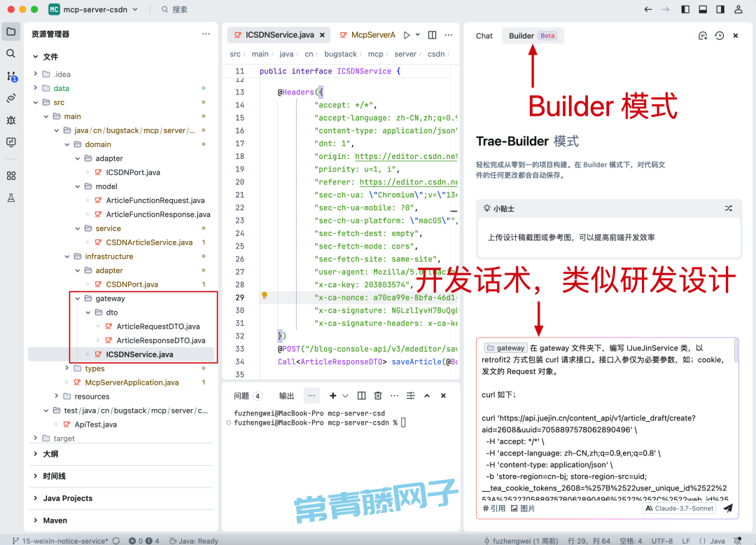Screen dimensions: 756x545
Task: Open Source Control view in sidebar
Action: [x=10, y=76]
